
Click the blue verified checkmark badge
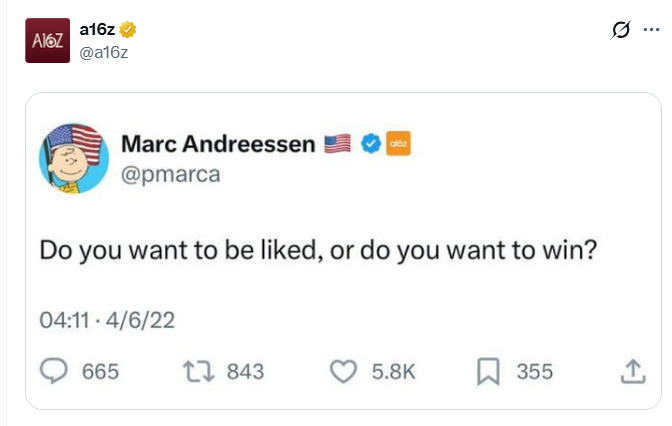pos(370,144)
